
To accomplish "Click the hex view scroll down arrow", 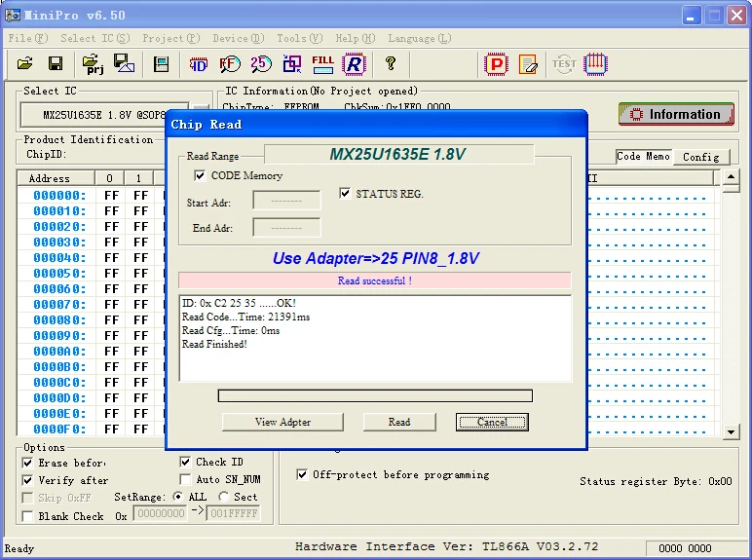I will (731, 432).
